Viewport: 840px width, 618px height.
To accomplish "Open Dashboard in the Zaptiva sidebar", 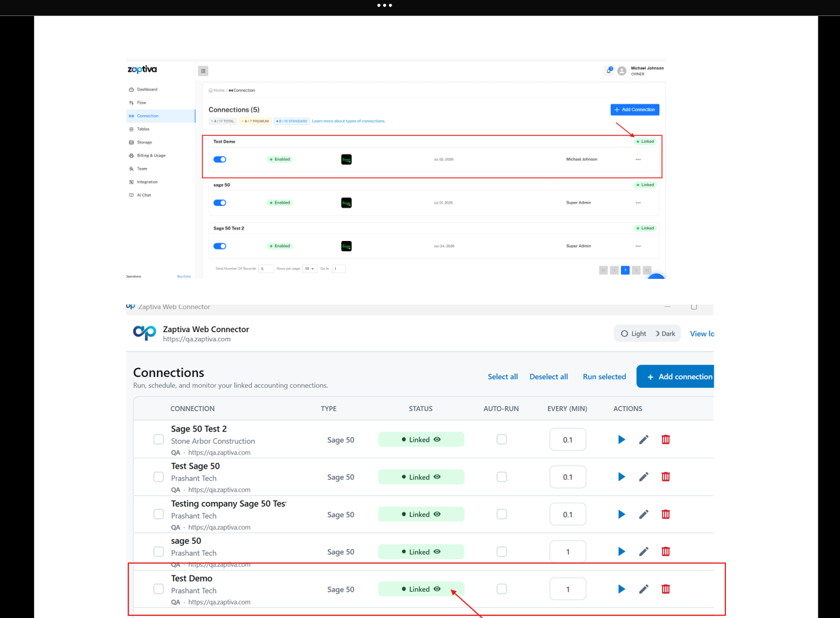I will [147, 90].
